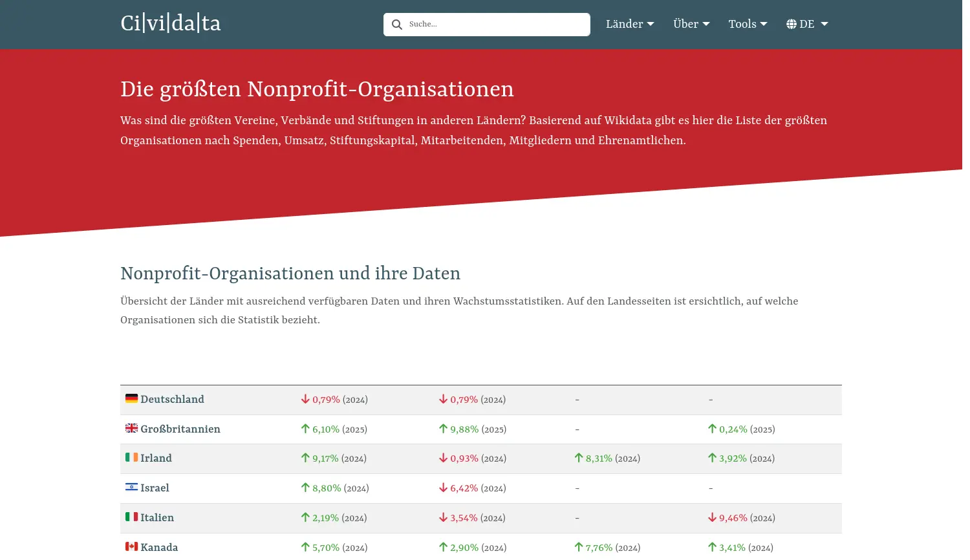Click green up arrow beside 9,88%
970x560 pixels.
444,429
